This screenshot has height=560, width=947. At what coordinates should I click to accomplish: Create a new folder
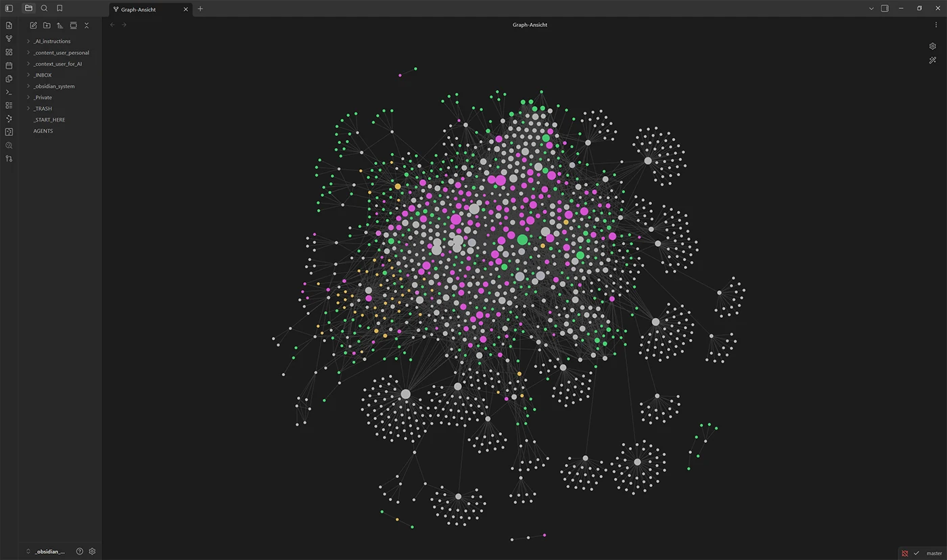47,26
